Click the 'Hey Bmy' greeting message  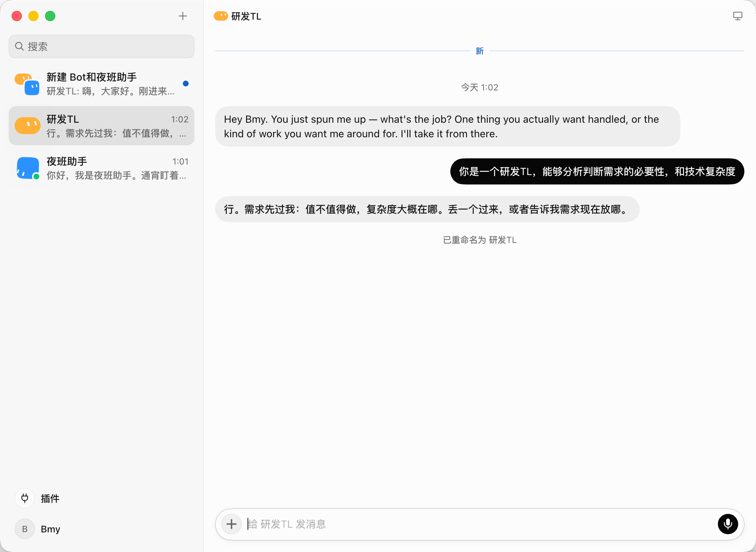(x=447, y=126)
